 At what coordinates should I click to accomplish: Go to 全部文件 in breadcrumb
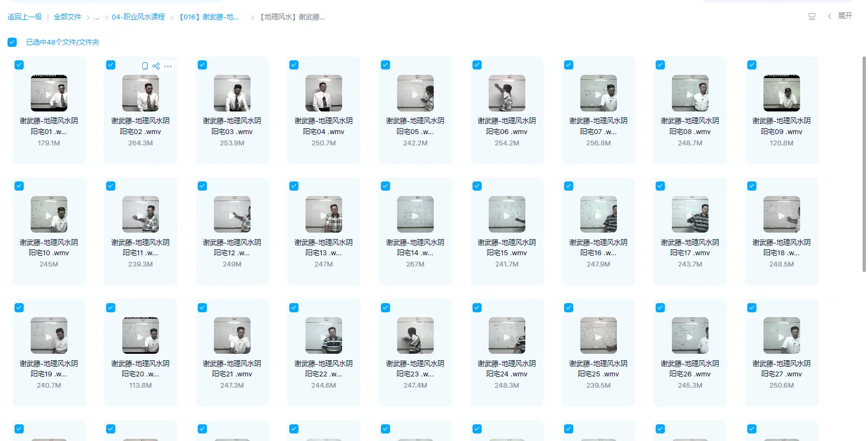[x=67, y=17]
